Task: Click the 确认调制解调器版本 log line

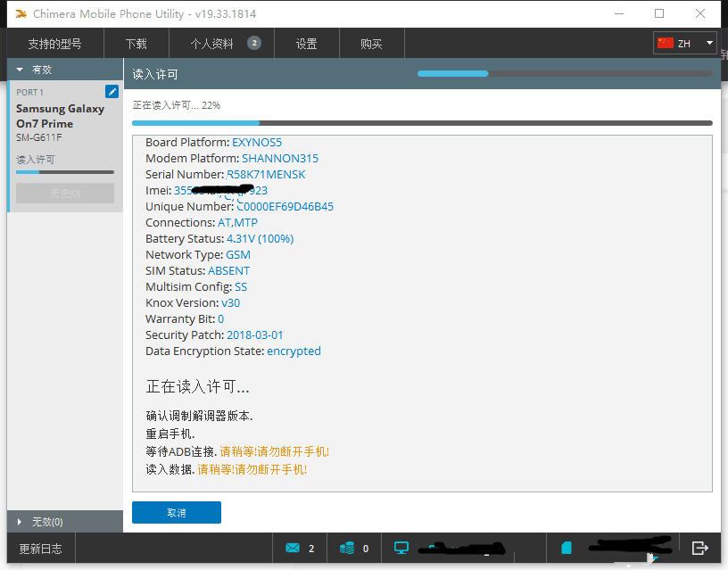Action: click(199, 416)
